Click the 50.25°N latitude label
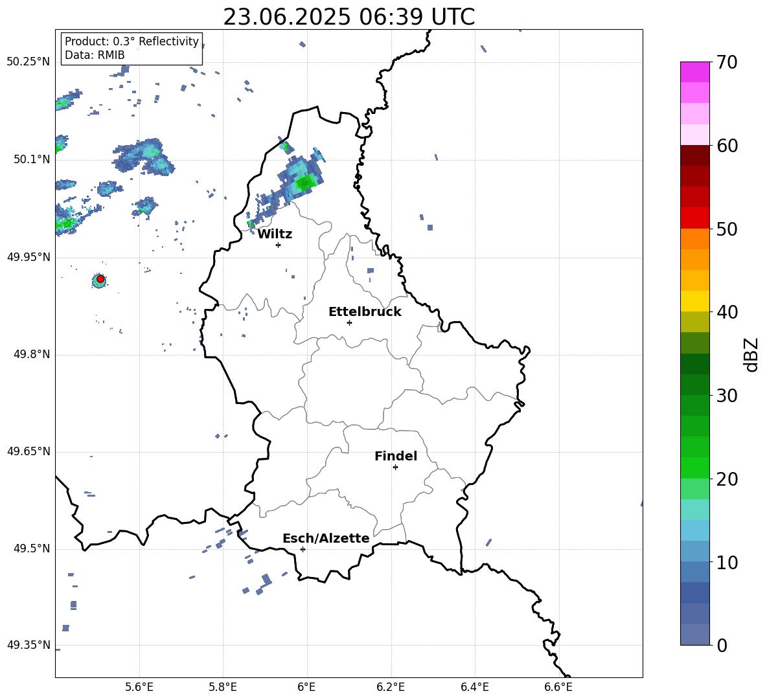 pos(28,62)
